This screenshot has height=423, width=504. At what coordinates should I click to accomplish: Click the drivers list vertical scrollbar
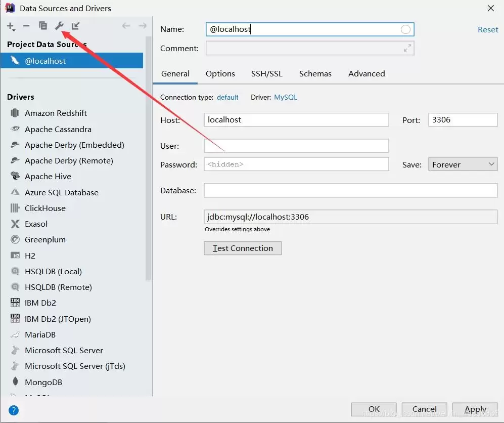(149, 159)
